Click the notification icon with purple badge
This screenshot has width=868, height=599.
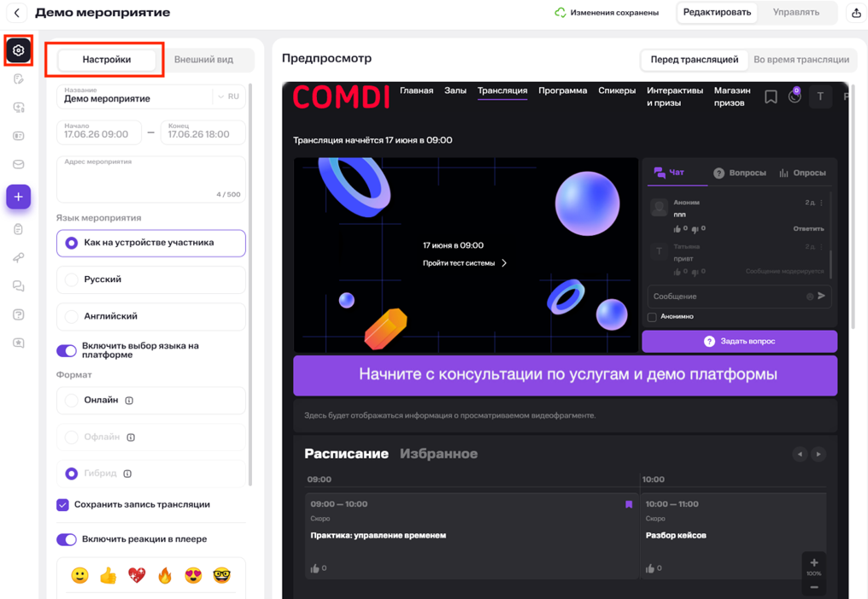pos(795,96)
